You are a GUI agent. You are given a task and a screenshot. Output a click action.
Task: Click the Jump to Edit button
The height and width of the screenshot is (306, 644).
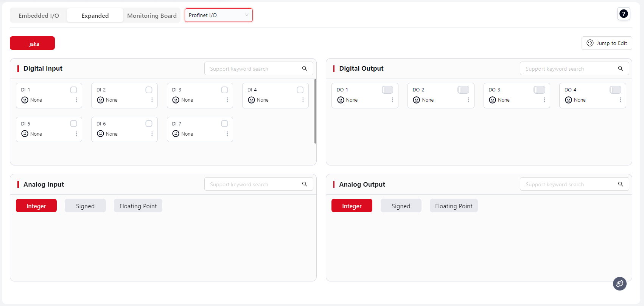pyautogui.click(x=607, y=43)
